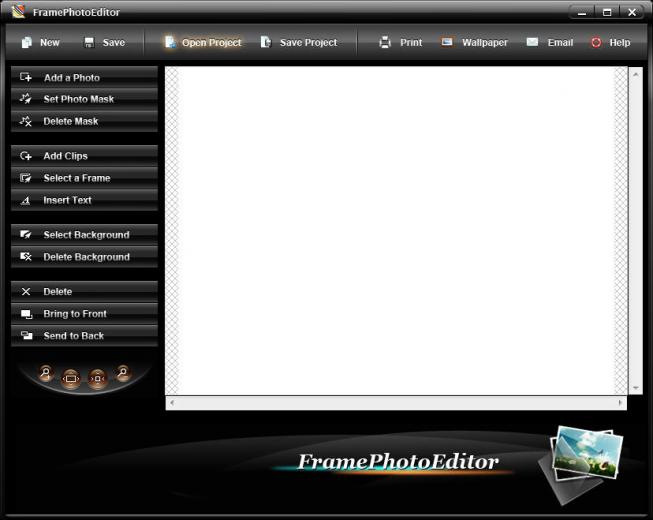Click the Add Clips icon

(x=26, y=156)
